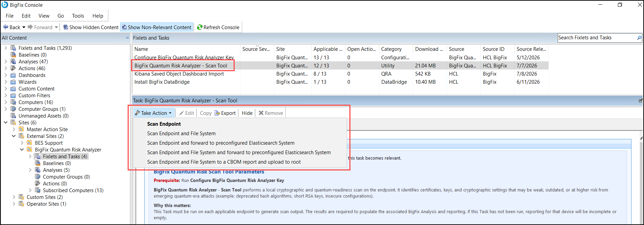644x225 pixels.
Task: Expand the Master Action Site node
Action: pos(14,129)
